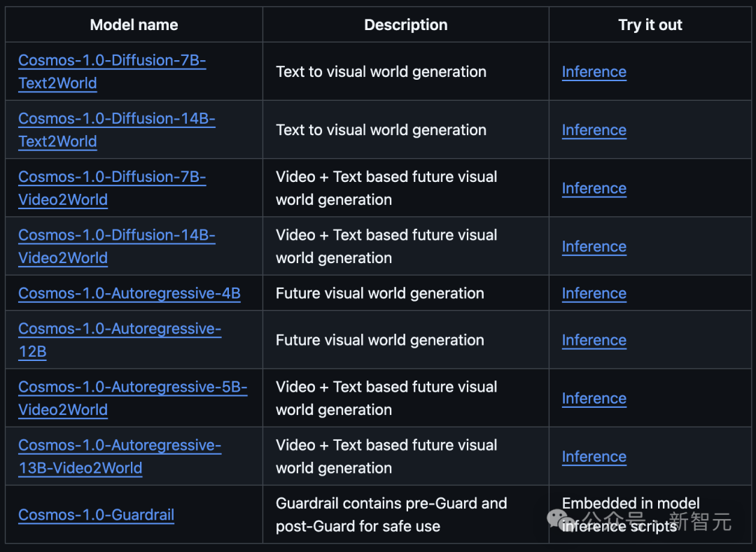Screen dimensions: 756x552
Task: Click Inference for Autoregressive-5B-Video2World
Action: click(594, 398)
